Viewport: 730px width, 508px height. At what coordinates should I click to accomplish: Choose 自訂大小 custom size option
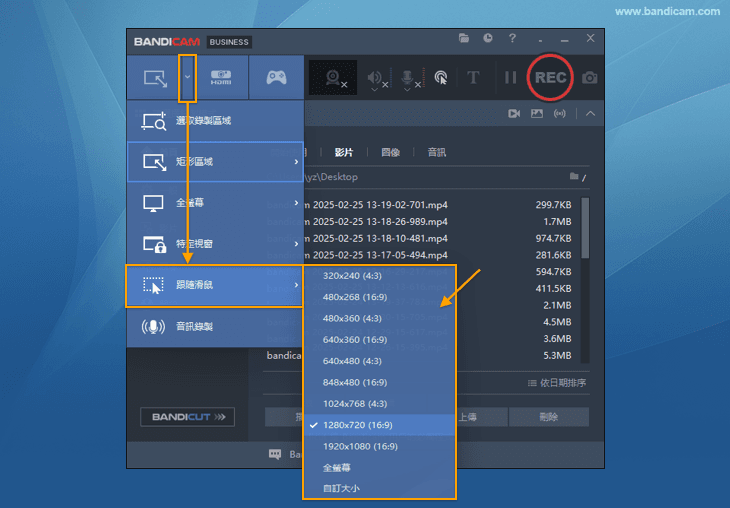(x=379, y=488)
